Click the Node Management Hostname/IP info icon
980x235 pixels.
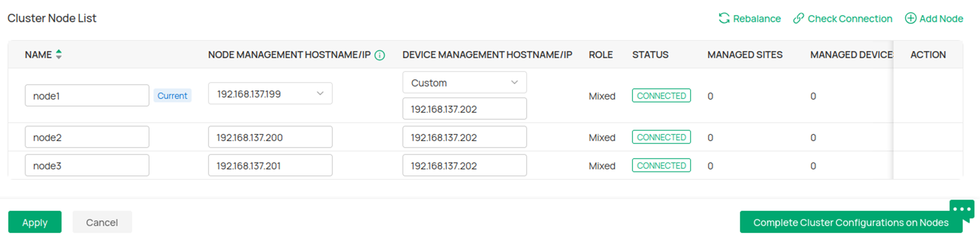tap(380, 55)
